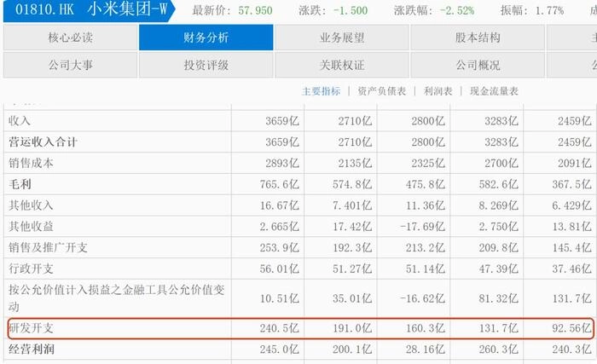The image size is (597, 364).
Task: Open the 公司概况 tab
Action: coord(478,65)
